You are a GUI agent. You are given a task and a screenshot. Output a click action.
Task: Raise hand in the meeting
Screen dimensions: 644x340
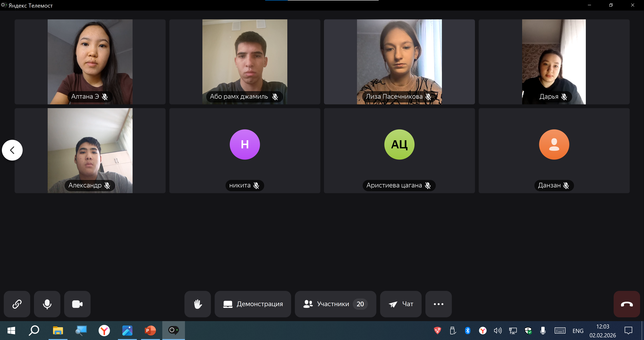pyautogui.click(x=198, y=304)
